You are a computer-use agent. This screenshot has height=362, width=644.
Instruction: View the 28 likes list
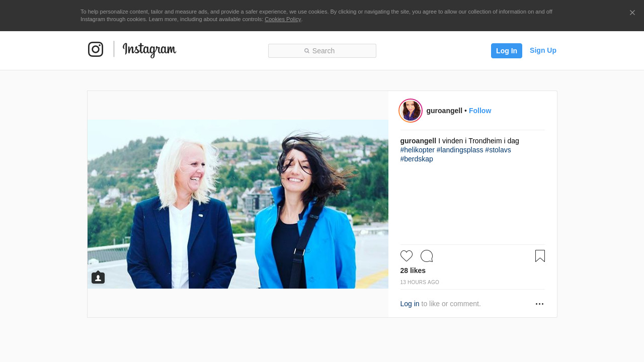point(413,270)
